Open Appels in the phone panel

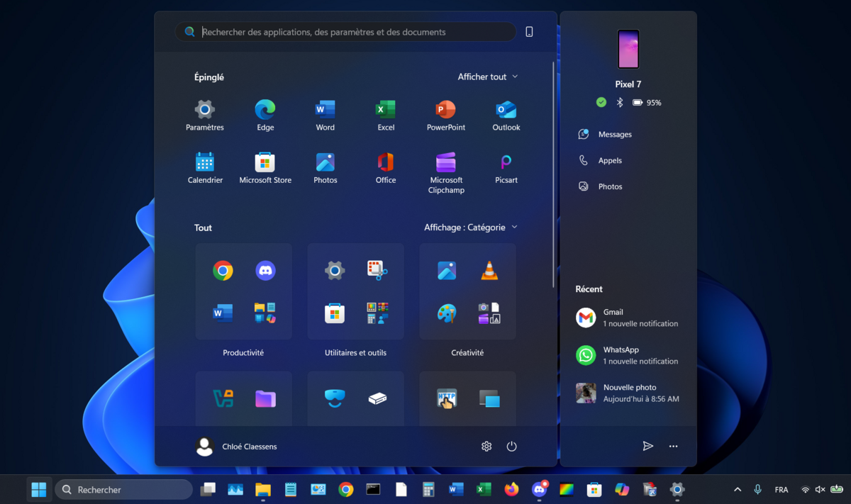pyautogui.click(x=608, y=160)
